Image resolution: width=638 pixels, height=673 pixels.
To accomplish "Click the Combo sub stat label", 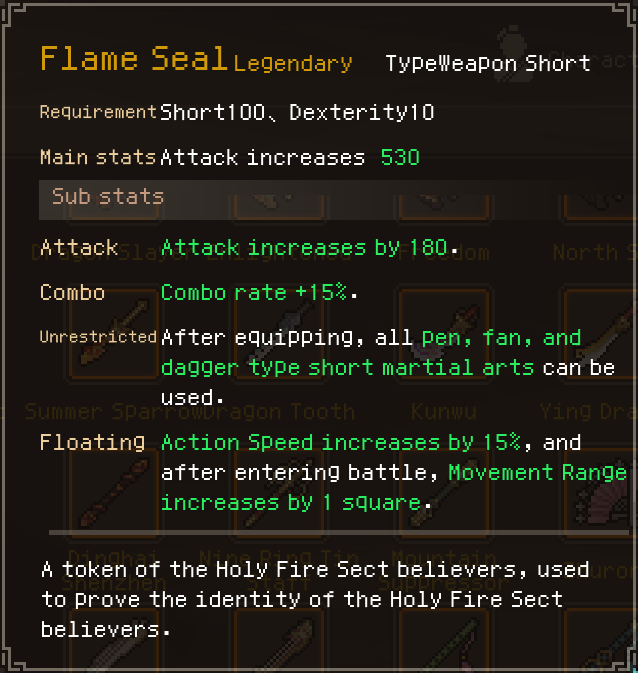I will (x=72, y=293).
